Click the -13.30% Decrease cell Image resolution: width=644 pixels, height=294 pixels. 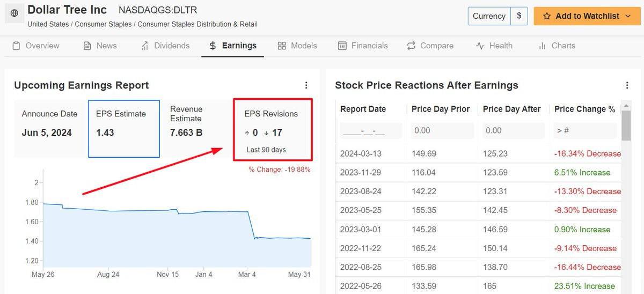587,191
